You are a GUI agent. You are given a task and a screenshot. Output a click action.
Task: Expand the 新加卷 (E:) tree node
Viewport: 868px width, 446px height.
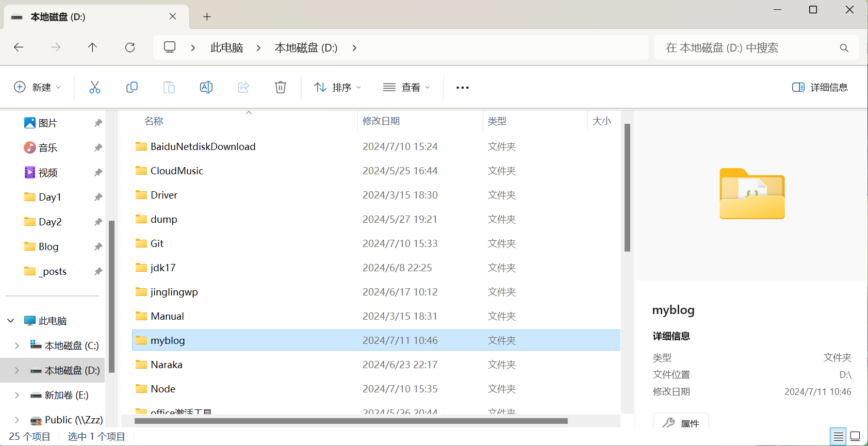coord(17,395)
